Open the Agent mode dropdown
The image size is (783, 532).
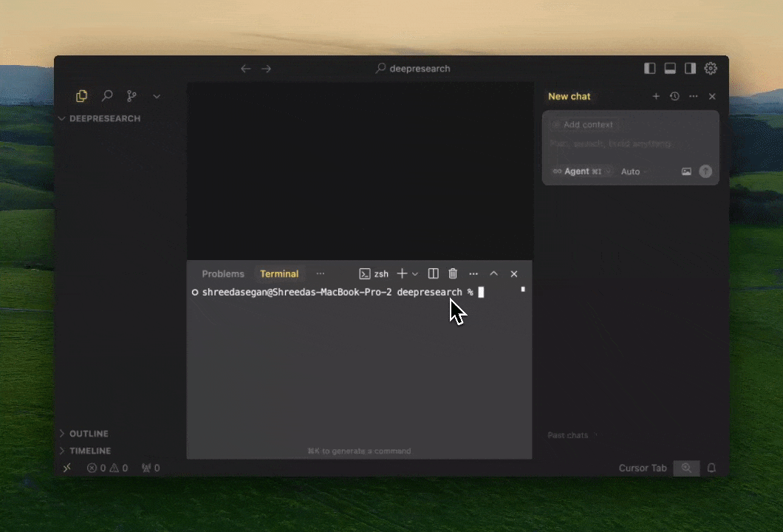tap(582, 171)
